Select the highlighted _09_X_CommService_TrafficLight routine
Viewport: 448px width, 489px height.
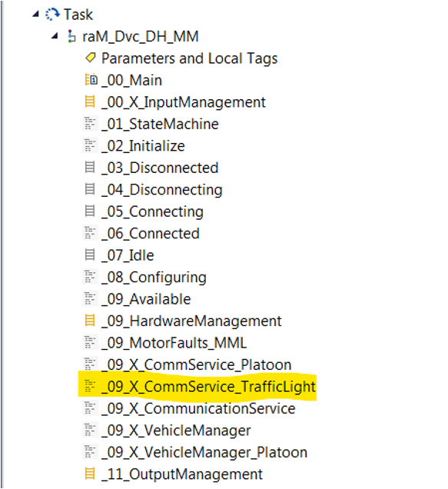[208, 387]
